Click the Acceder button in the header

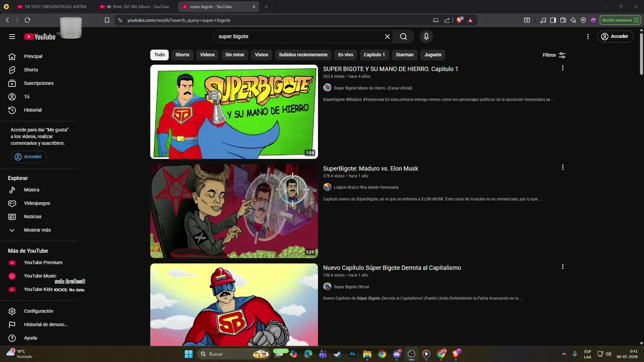coord(615,36)
